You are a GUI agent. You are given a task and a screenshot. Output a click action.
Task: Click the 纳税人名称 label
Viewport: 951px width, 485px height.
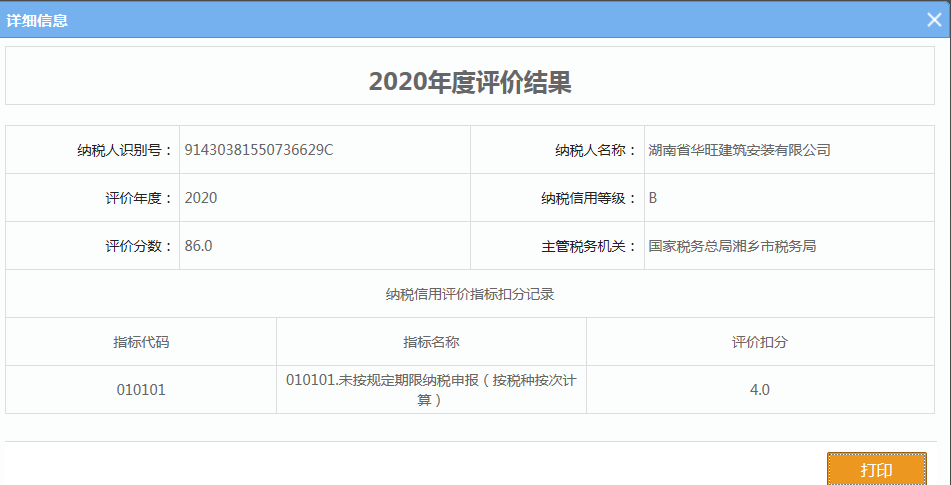click(596, 150)
